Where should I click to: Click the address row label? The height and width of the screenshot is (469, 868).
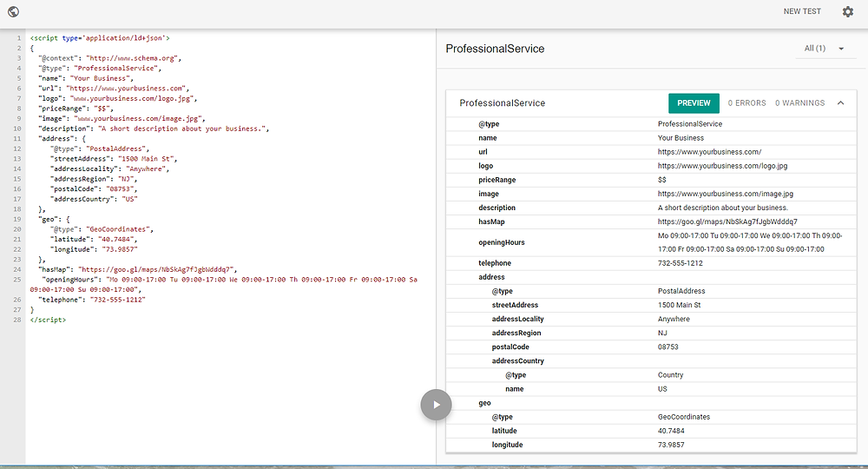coord(491,277)
